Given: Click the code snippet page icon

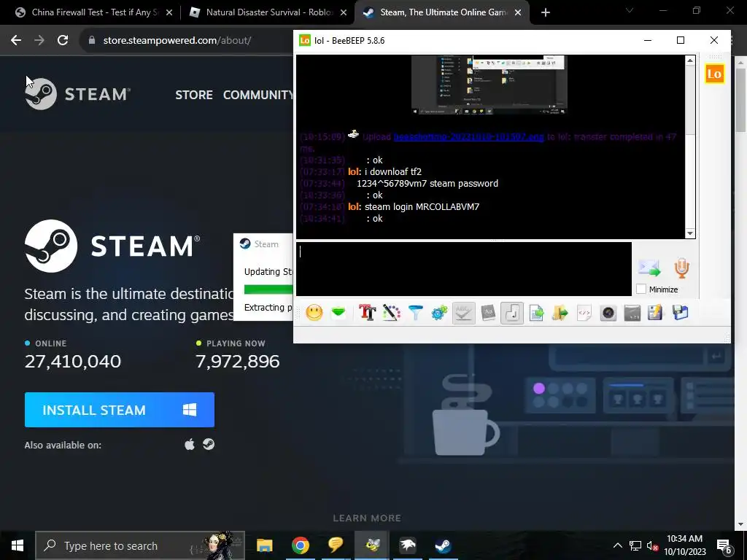Looking at the screenshot, I should coord(584,313).
